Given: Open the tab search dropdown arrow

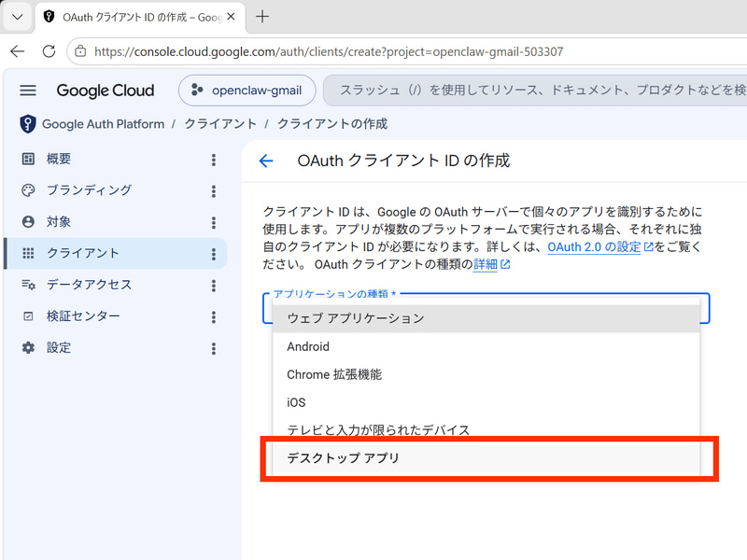Looking at the screenshot, I should pyautogui.click(x=18, y=17).
